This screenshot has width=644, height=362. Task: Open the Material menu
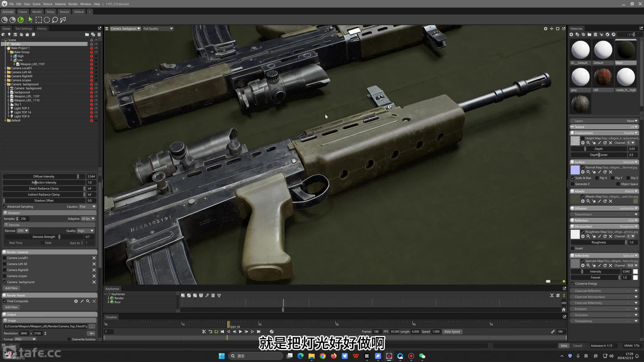click(60, 4)
